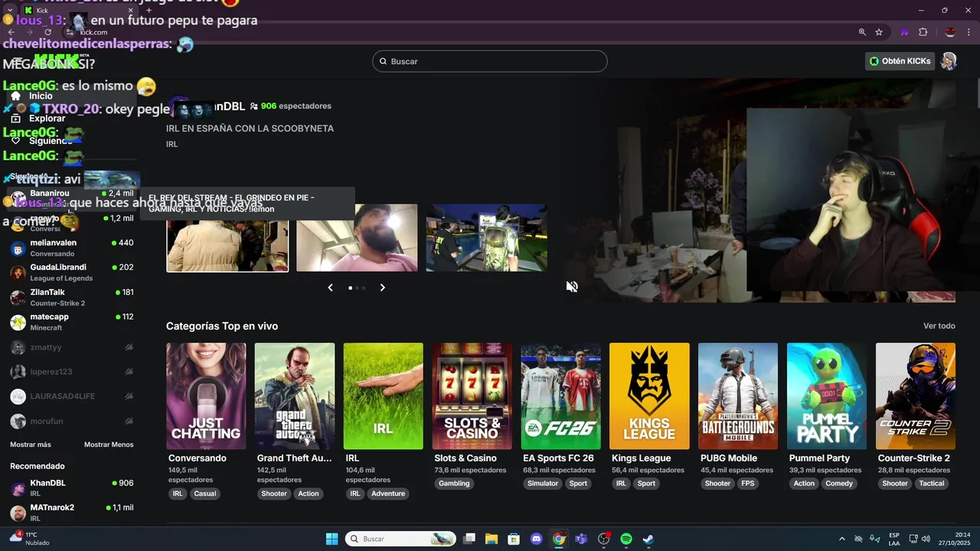Click the Casual tag under Conversando

(205, 494)
